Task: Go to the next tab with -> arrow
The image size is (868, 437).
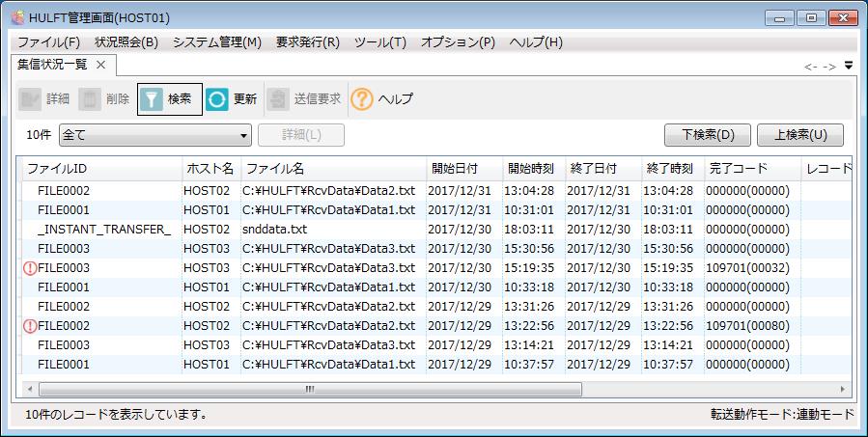Action: (829, 67)
